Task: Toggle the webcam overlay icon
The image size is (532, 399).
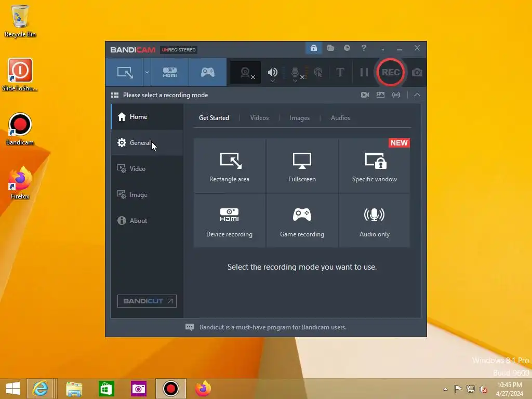Action: coord(245,72)
